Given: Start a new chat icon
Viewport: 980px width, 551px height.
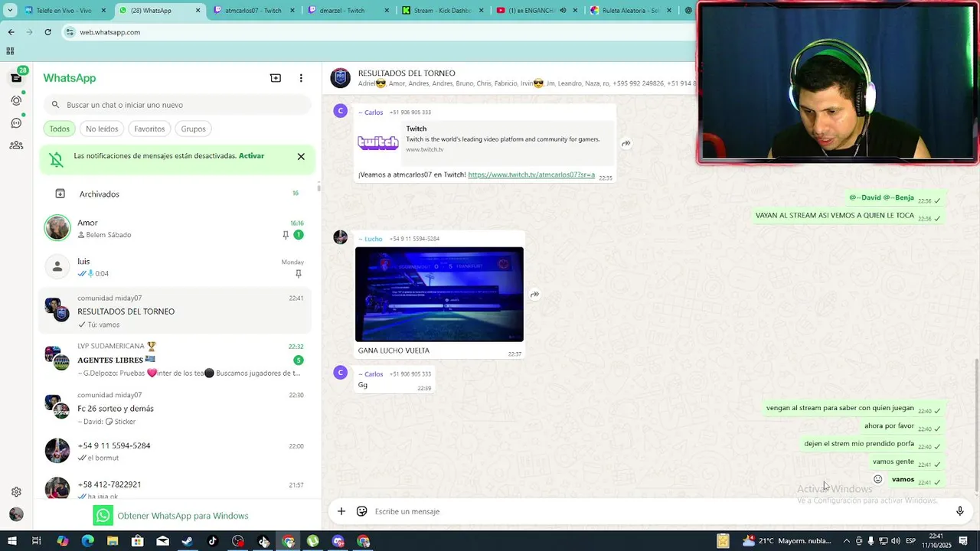Looking at the screenshot, I should point(276,78).
